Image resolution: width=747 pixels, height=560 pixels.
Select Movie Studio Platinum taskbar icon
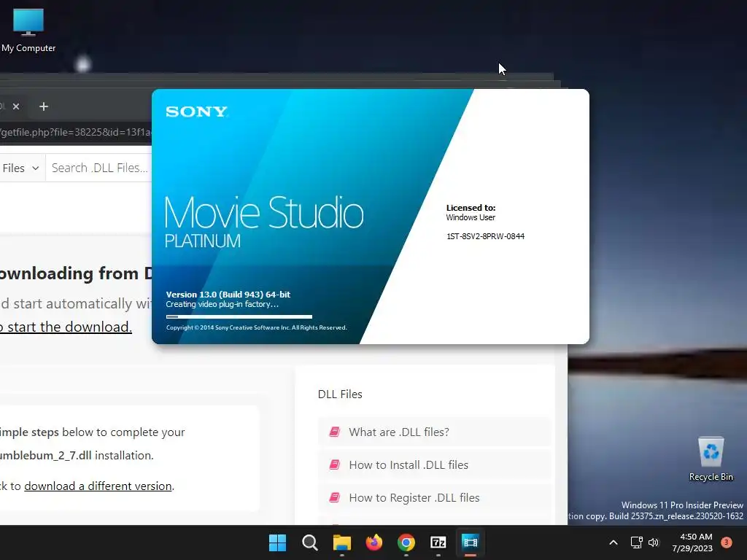click(x=471, y=542)
